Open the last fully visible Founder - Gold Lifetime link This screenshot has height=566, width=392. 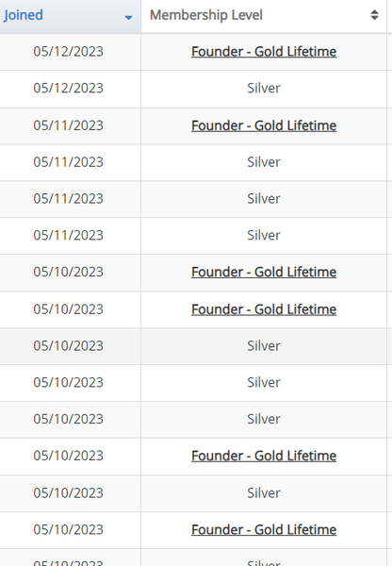pyautogui.click(x=264, y=529)
